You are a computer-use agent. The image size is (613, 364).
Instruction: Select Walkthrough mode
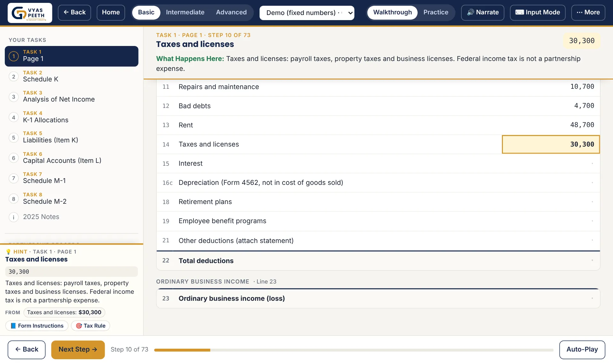[x=392, y=12]
